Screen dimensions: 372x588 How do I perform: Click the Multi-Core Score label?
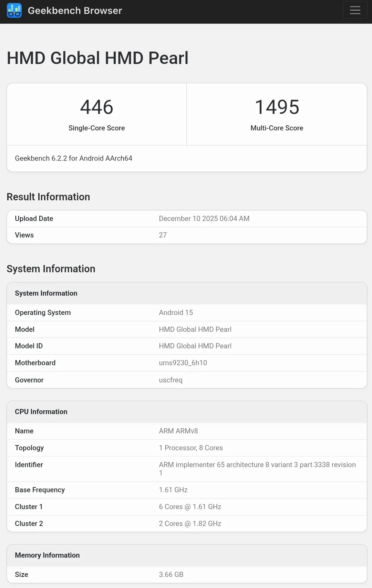[x=277, y=128]
